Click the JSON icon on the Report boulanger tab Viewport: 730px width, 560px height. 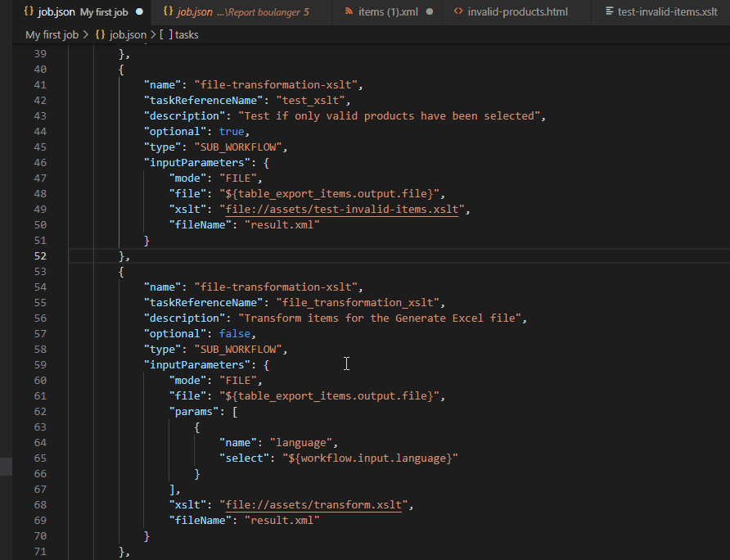pos(168,12)
